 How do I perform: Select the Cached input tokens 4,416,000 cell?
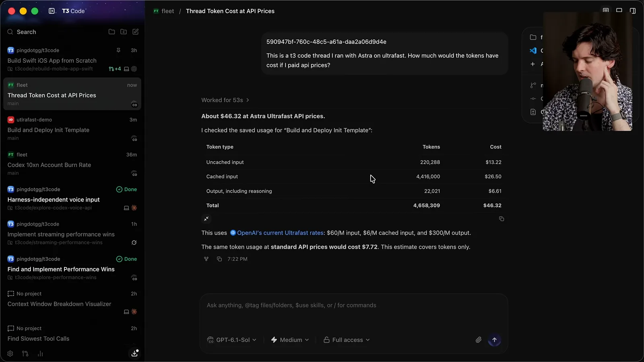428,177
